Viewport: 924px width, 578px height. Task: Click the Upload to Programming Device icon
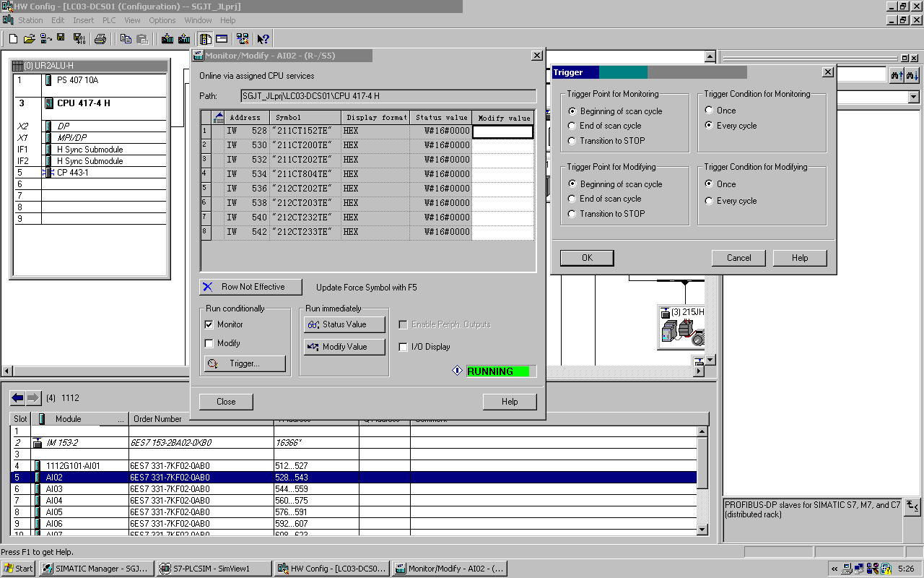[x=184, y=38]
